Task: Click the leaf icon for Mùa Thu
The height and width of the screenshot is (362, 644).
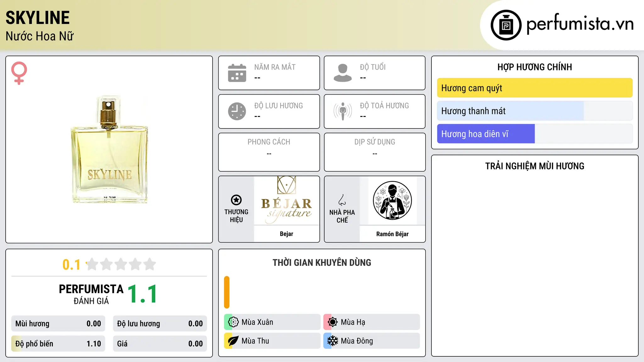Action: click(233, 341)
